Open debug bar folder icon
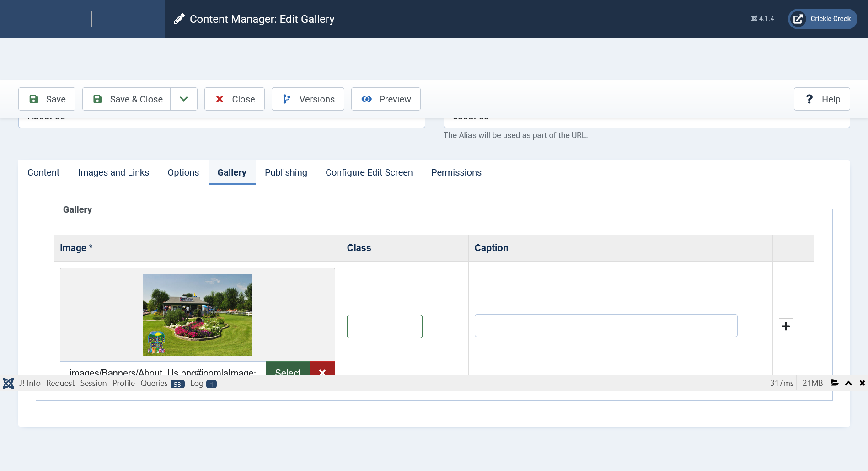Screen dimensions: 868x471 [x=835, y=383]
